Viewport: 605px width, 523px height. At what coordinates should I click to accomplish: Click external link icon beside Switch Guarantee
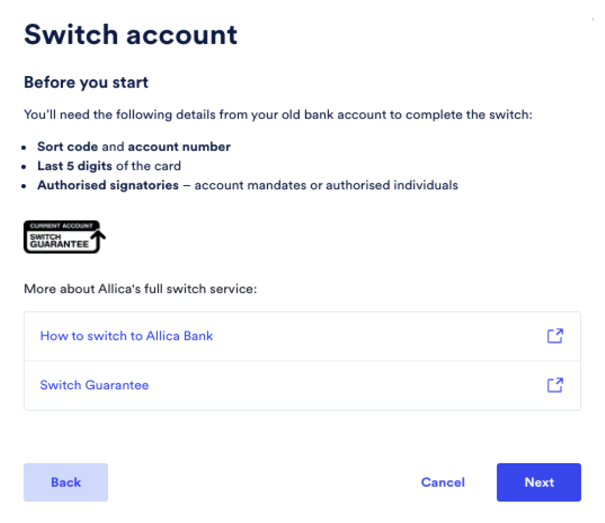pos(555,385)
